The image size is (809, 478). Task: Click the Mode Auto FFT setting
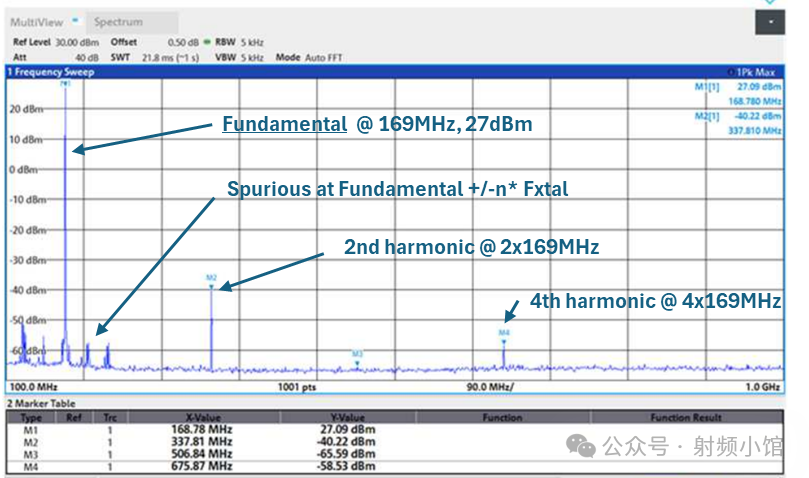click(309, 58)
